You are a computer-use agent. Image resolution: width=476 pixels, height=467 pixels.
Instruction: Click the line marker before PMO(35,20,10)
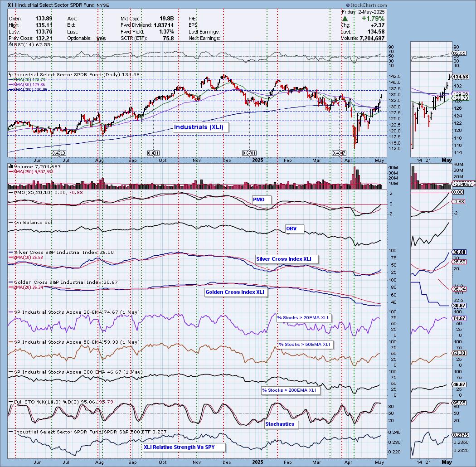point(11,193)
